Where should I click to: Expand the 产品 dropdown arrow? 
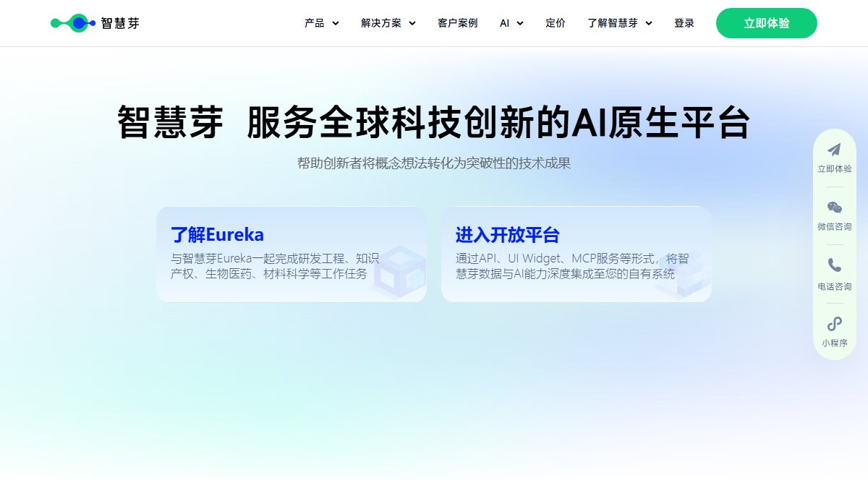(336, 23)
